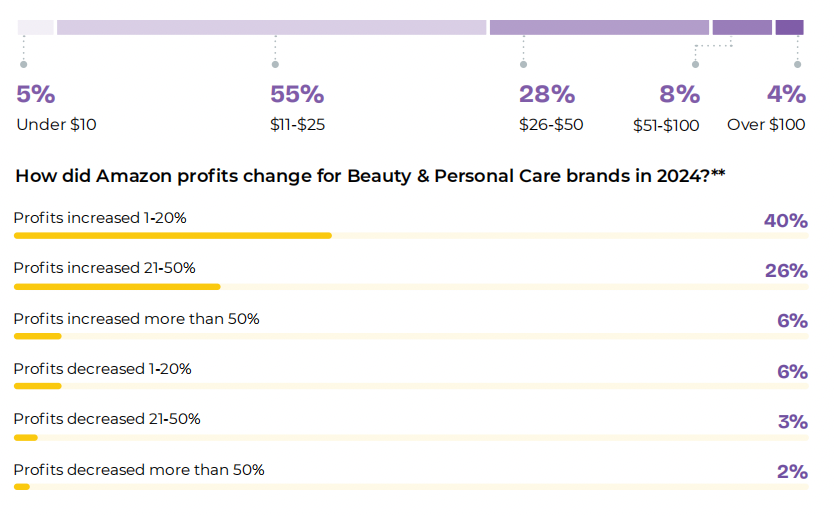
Task: Click the Amazon profits question heading
Action: point(370,176)
